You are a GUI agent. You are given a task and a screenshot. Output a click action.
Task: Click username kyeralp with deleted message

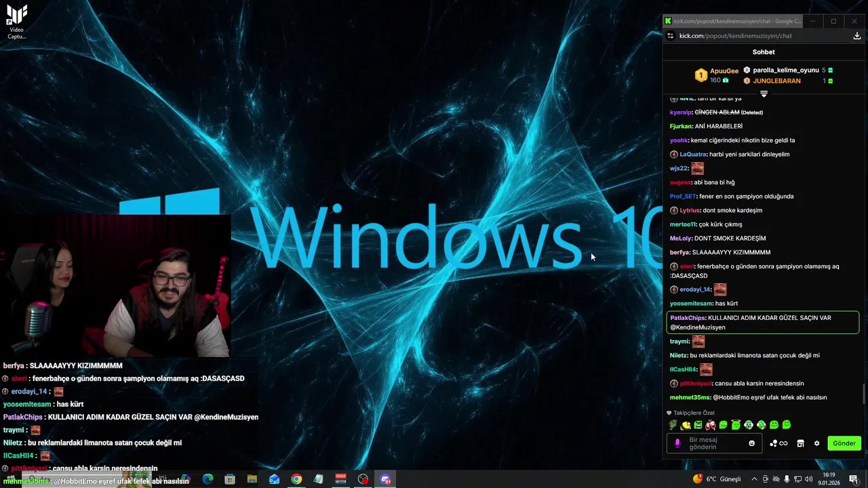point(681,113)
